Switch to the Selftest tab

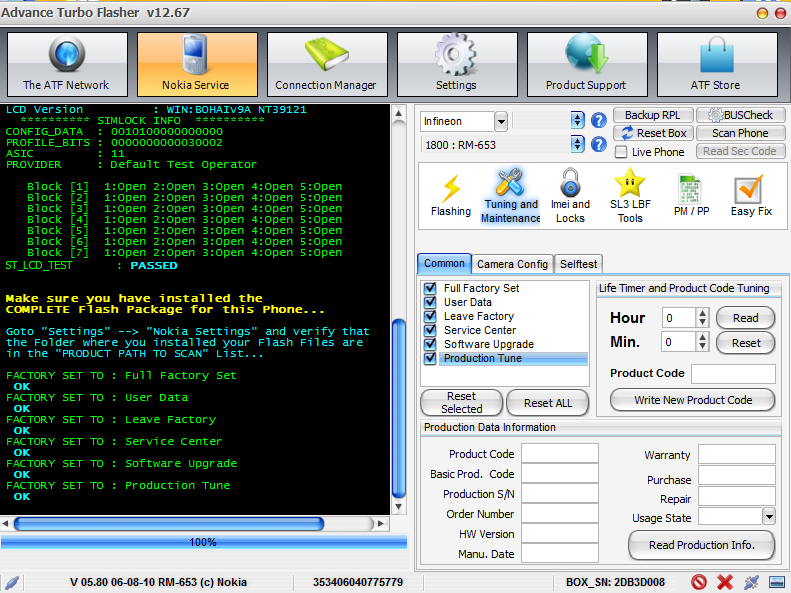[578, 264]
